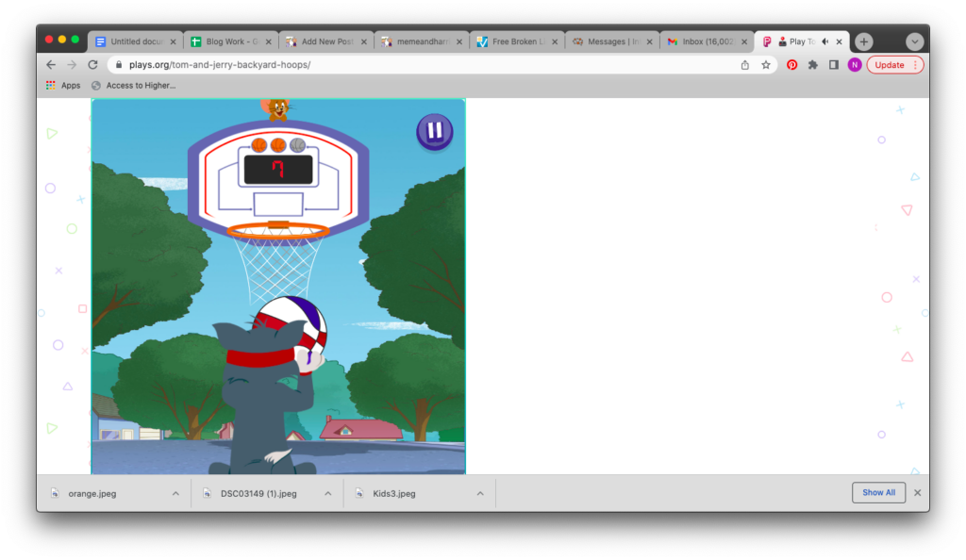Open a new tab with the plus button

[x=864, y=41]
